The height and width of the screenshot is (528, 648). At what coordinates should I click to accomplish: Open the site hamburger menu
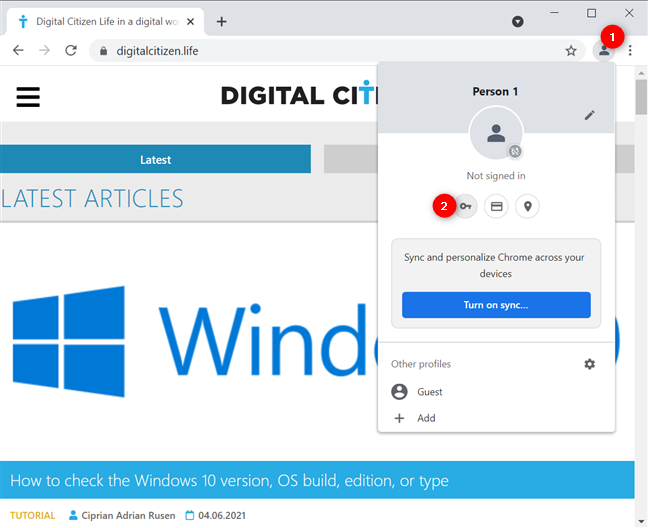28,97
